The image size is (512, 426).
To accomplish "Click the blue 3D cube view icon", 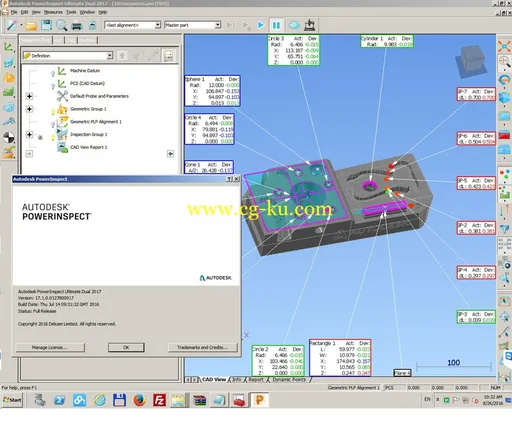I will pyautogui.click(x=504, y=98).
